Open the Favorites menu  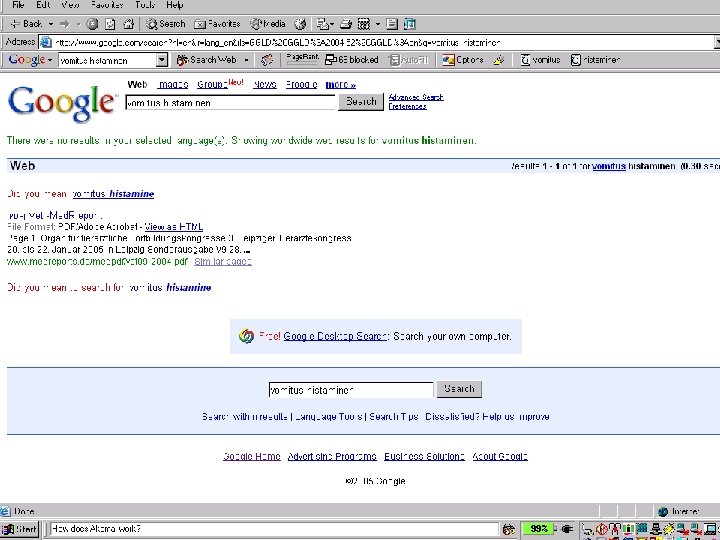pyautogui.click(x=107, y=5)
